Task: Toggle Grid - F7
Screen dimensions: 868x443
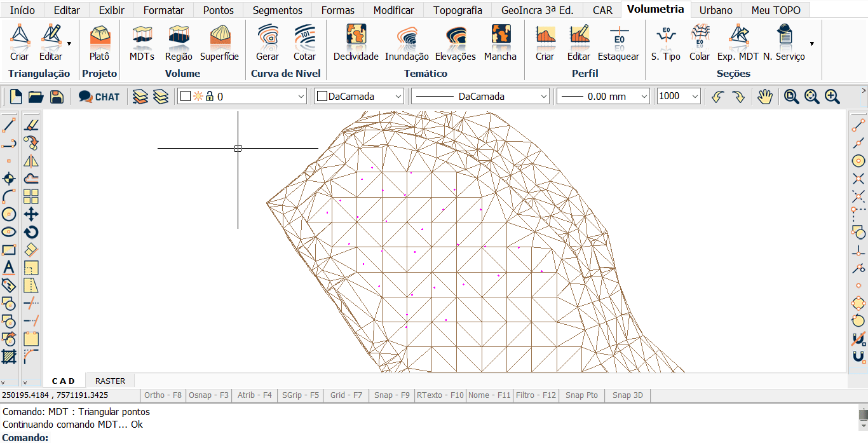Action: [x=346, y=395]
